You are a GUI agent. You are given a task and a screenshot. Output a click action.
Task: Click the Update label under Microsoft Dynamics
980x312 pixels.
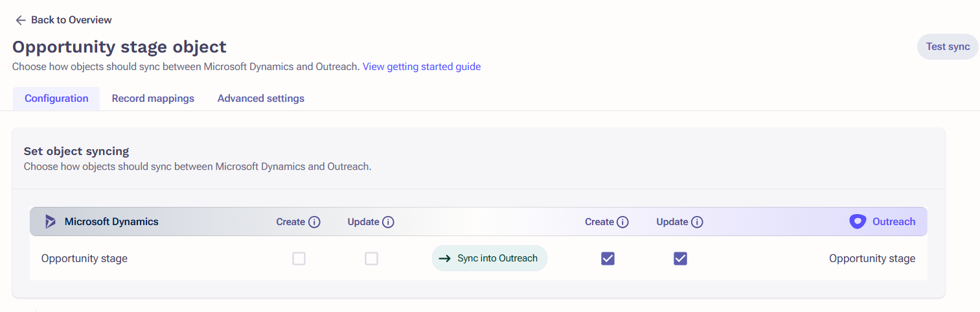point(363,222)
